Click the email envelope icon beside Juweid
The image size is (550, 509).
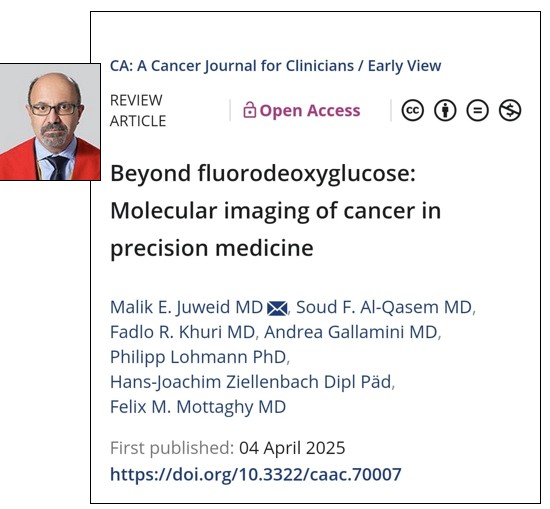coord(277,308)
